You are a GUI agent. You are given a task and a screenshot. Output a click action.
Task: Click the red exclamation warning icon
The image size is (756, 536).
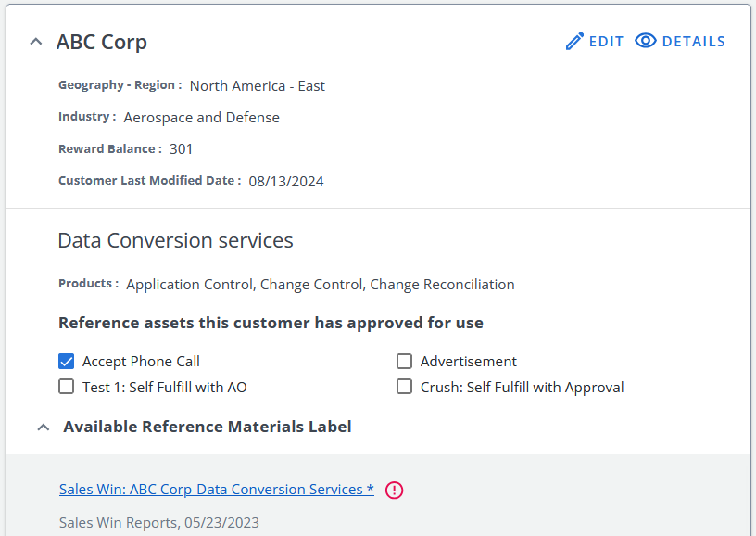[394, 491]
